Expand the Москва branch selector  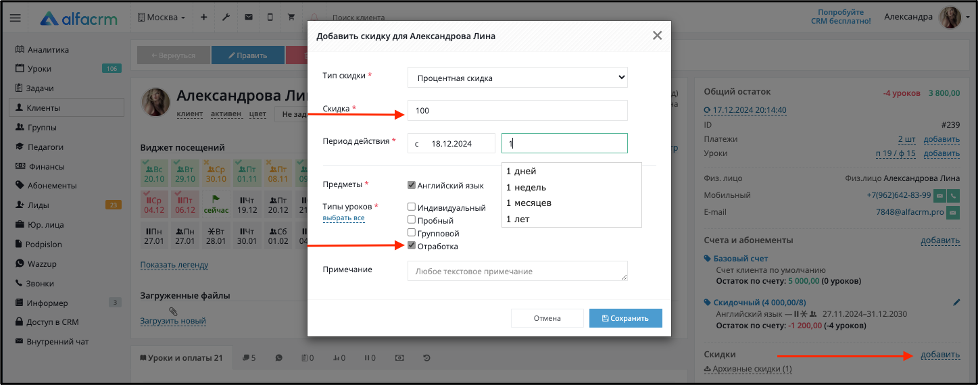(x=162, y=17)
